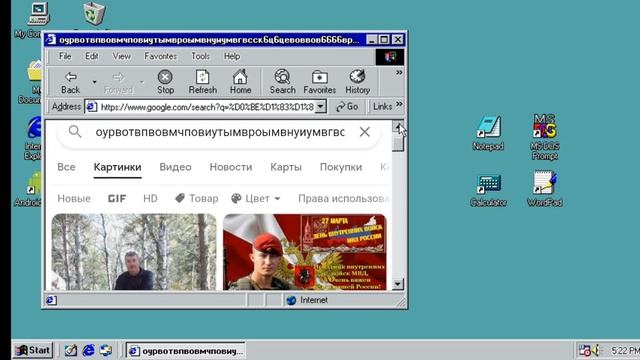The height and width of the screenshot is (360, 640).
Task: Select the MS-DOS Prompt desktop icon
Action: click(544, 136)
